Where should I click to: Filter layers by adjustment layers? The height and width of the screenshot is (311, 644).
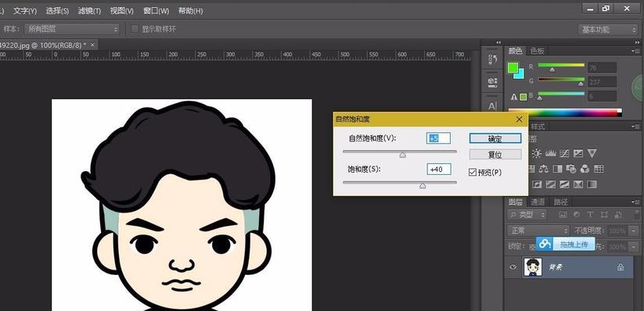[576, 215]
